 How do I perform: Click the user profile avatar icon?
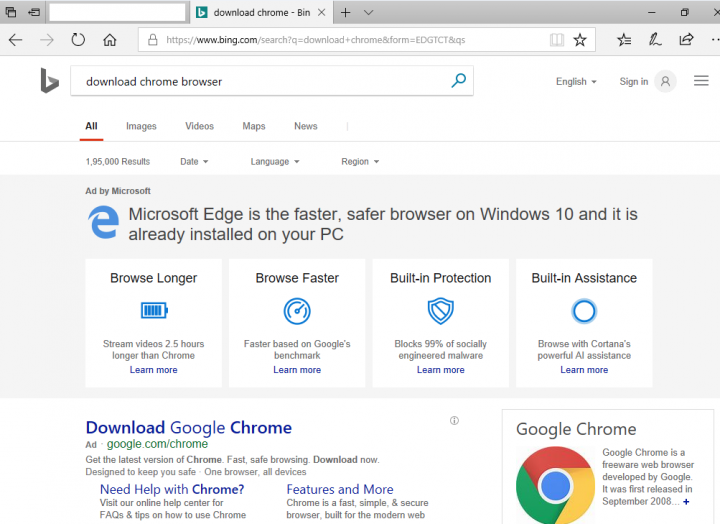tap(665, 82)
